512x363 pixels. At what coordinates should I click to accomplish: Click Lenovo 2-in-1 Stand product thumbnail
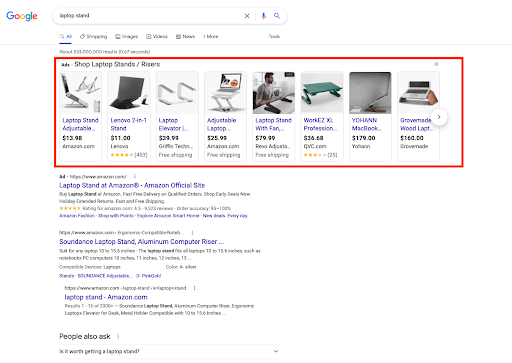click(129, 93)
